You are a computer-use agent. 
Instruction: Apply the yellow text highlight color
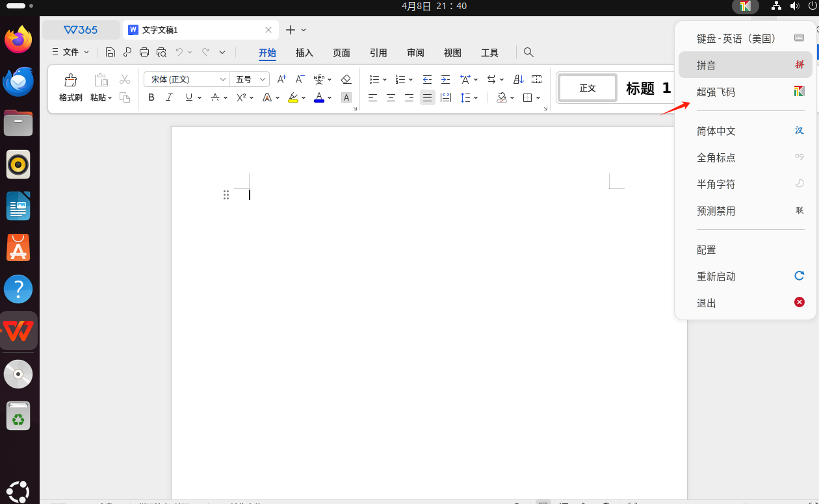293,97
